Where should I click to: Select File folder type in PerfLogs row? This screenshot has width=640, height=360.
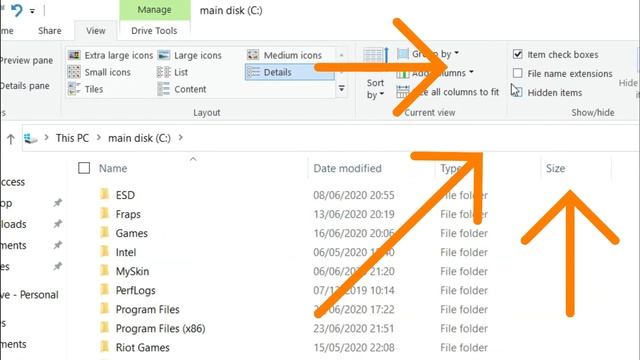pos(464,290)
